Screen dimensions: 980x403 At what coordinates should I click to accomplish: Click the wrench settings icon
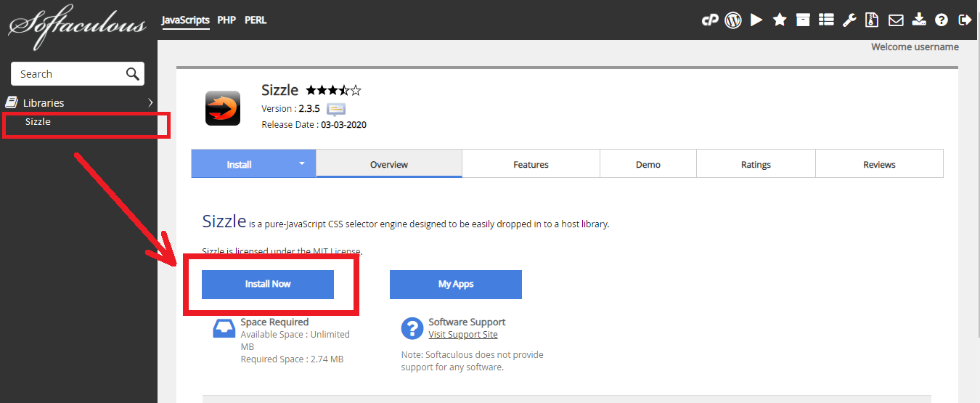pyautogui.click(x=849, y=20)
